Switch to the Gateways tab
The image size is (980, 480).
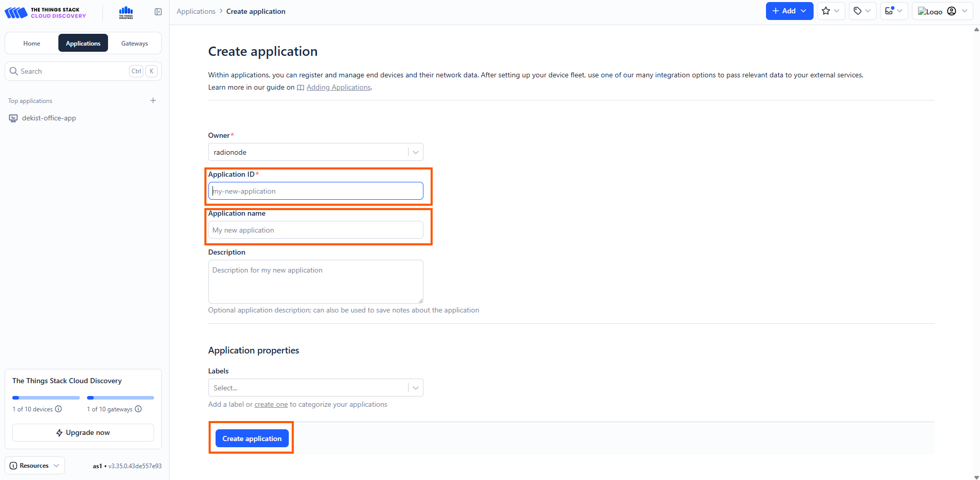click(x=135, y=44)
